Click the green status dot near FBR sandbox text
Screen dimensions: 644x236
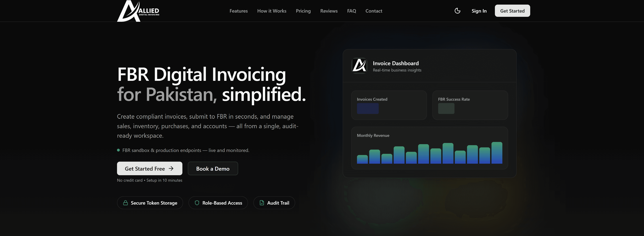(118, 150)
